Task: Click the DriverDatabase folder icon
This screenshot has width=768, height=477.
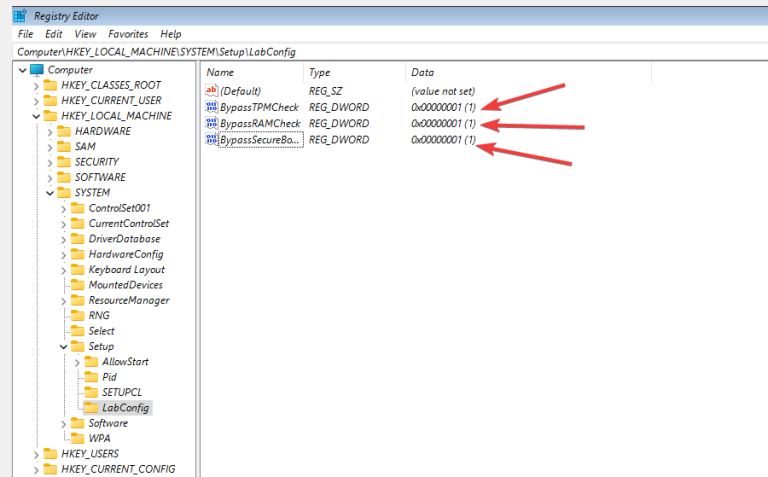Action: tap(77, 239)
